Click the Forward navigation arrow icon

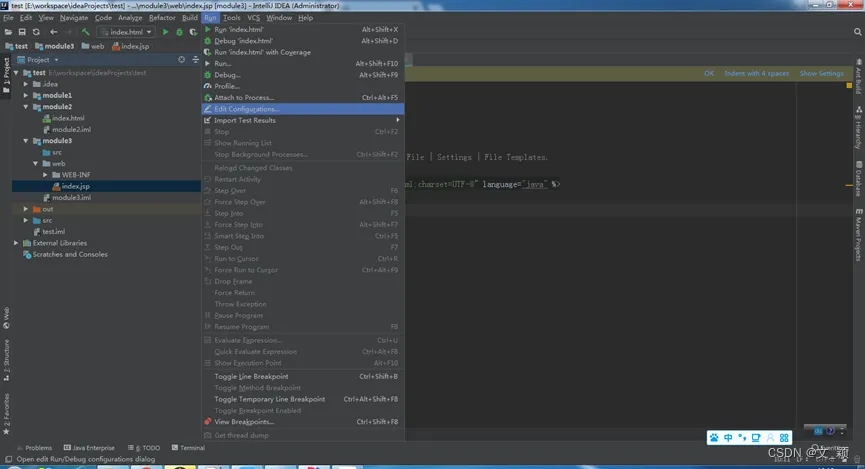coord(68,32)
